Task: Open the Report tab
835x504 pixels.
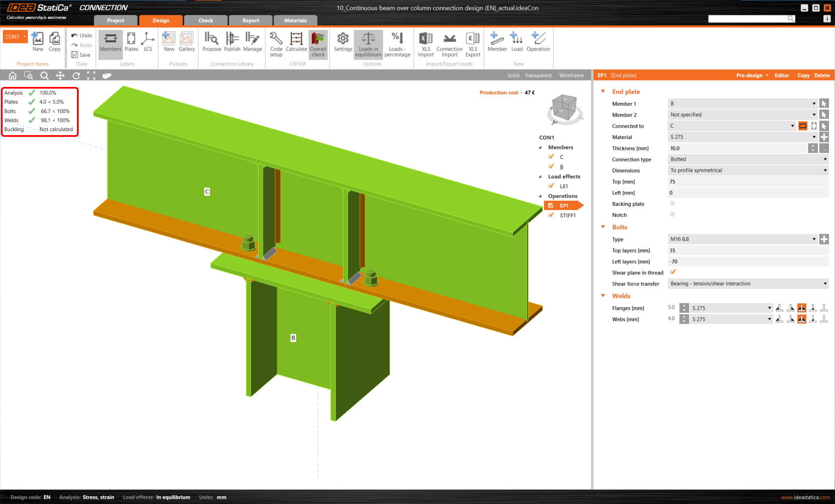Action: [250, 20]
